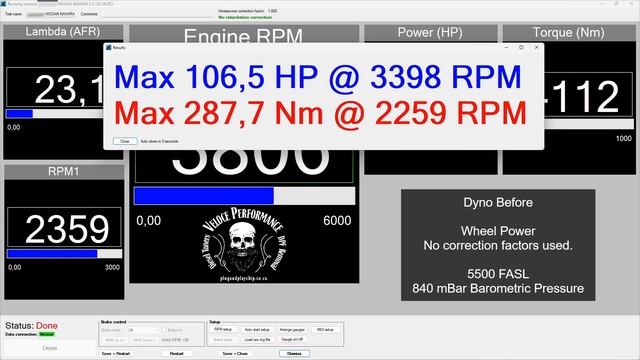Image resolution: width=640 pixels, height=360 pixels.
Task: Click the main window app icon
Action: 3,4
